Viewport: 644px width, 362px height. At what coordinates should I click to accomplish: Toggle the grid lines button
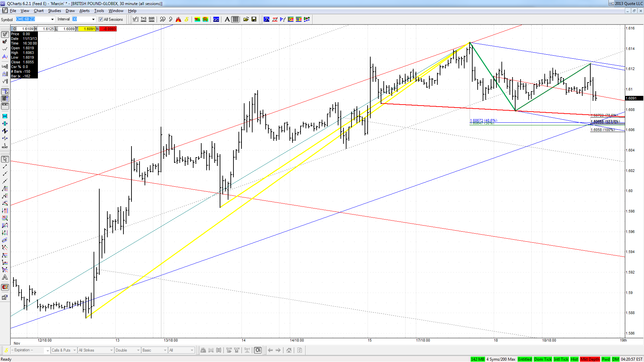click(x=235, y=19)
